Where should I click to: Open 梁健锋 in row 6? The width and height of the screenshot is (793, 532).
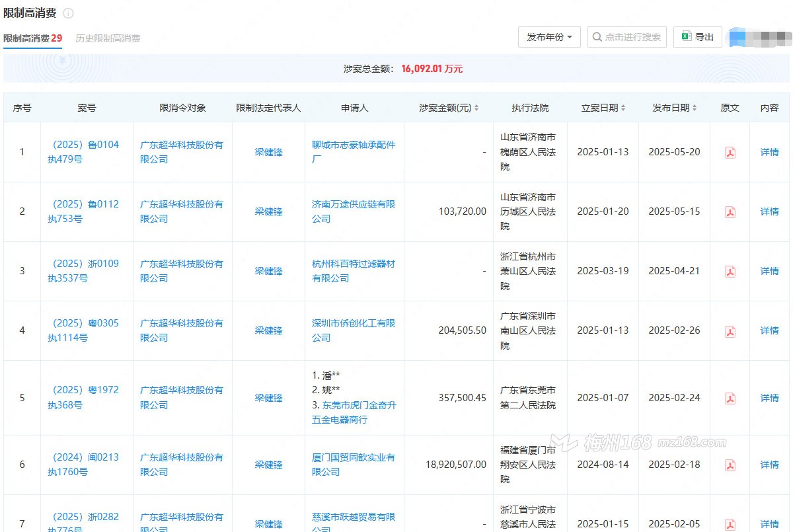[x=268, y=465]
